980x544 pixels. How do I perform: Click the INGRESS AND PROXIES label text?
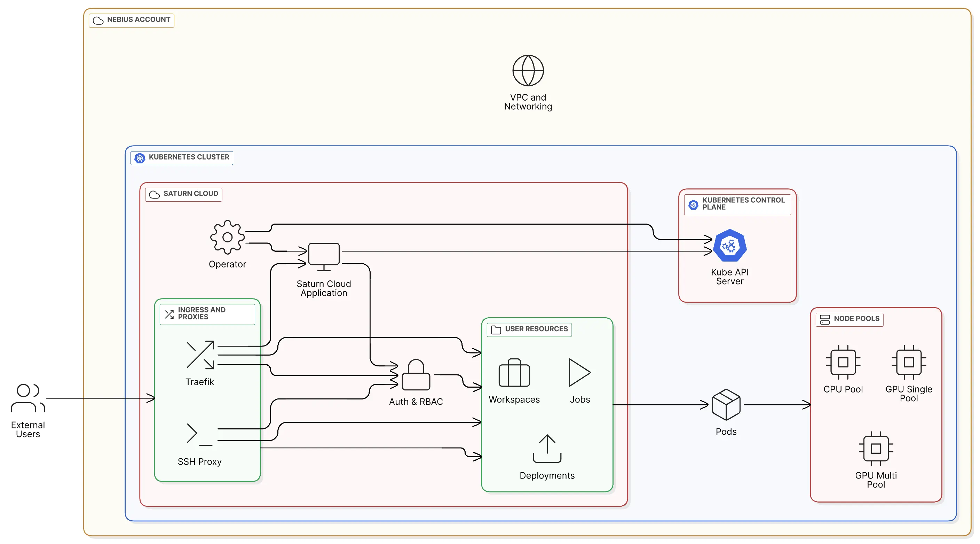201,313
